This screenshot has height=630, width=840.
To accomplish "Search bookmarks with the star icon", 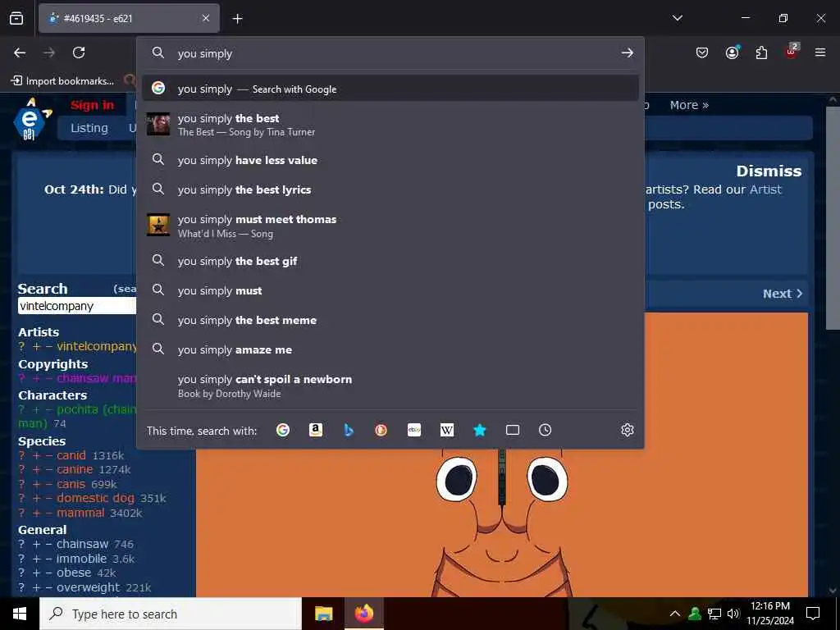I will 479,430.
